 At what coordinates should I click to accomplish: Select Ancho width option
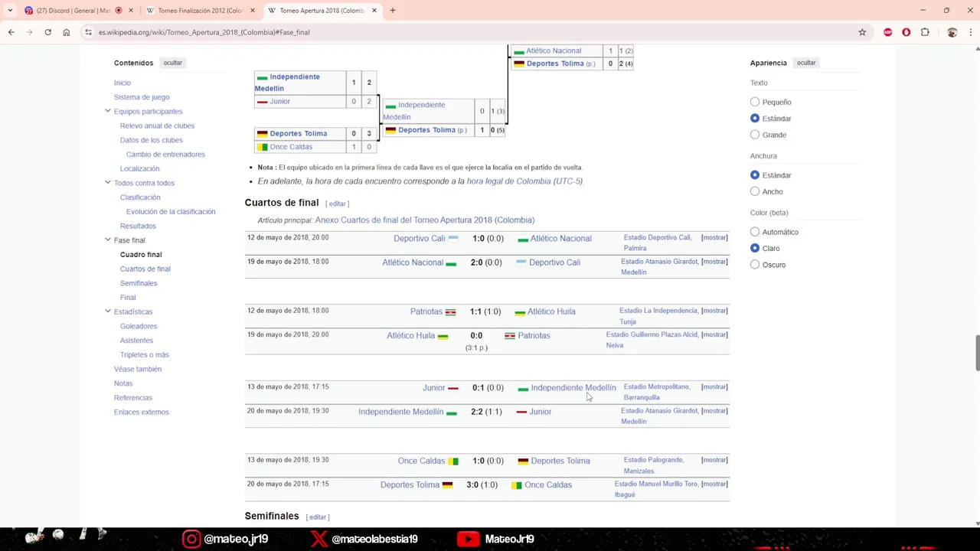755,191
